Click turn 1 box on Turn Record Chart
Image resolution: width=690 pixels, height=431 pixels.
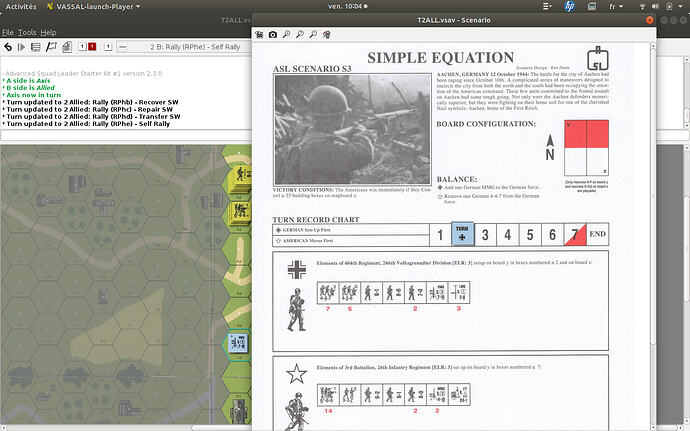point(440,235)
